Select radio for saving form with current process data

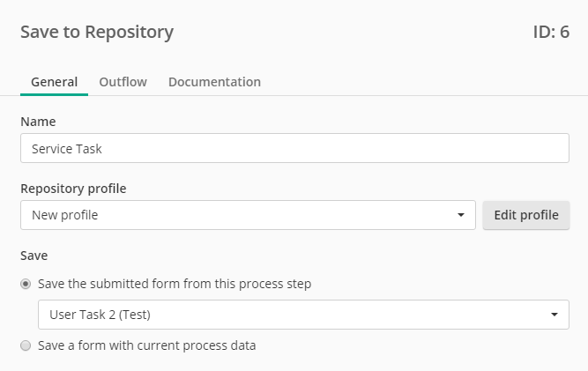point(26,345)
